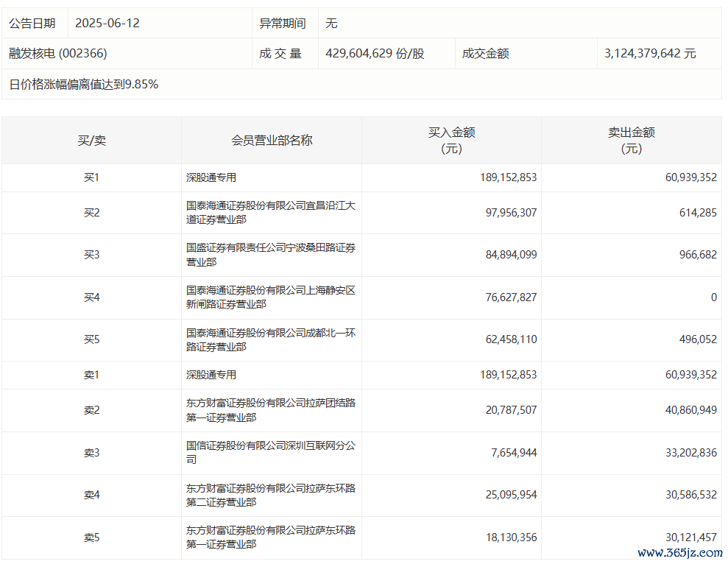728x564 pixels.
Task: Select buy amount 84,894,099
Action: (x=511, y=255)
